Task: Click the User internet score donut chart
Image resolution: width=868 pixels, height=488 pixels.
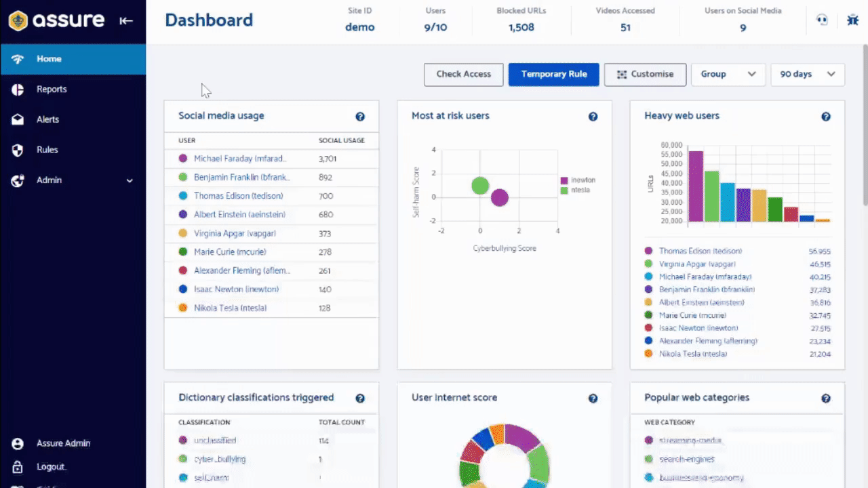Action: [x=504, y=455]
